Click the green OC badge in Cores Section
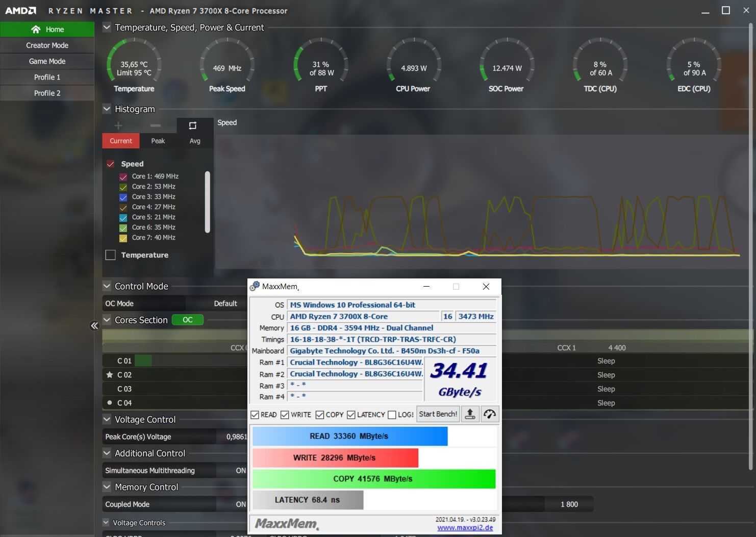This screenshot has width=756, height=537. [188, 320]
